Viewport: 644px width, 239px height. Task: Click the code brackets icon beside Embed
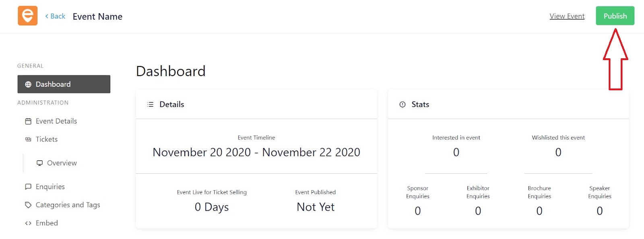point(28,223)
